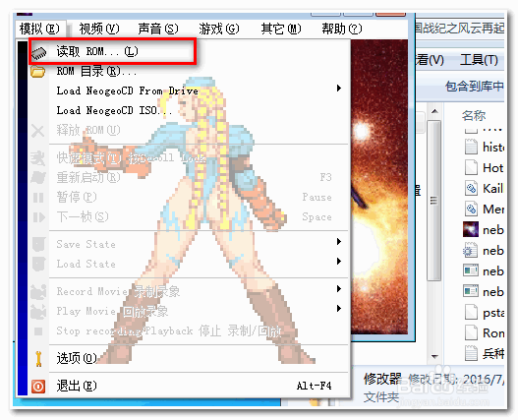Viewport: 518px width, 420px height.
Task: Click the X icon beside 释放 ROM
Action: 38,131
